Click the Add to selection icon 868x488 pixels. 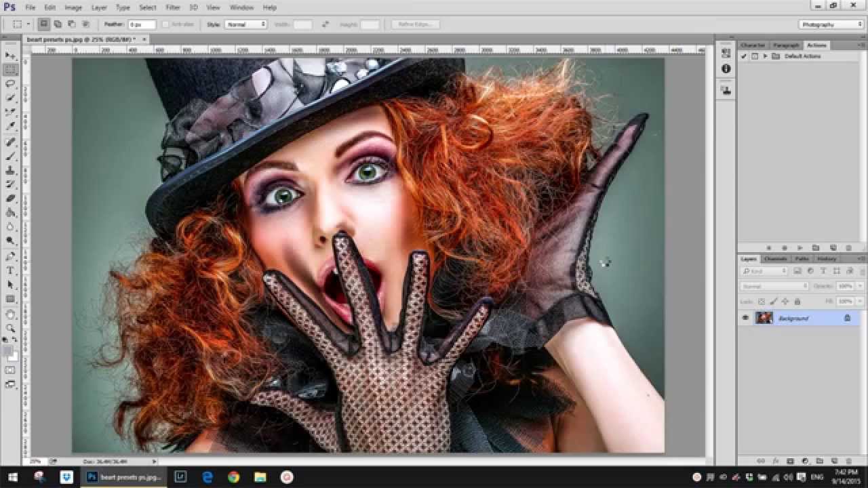[58, 24]
